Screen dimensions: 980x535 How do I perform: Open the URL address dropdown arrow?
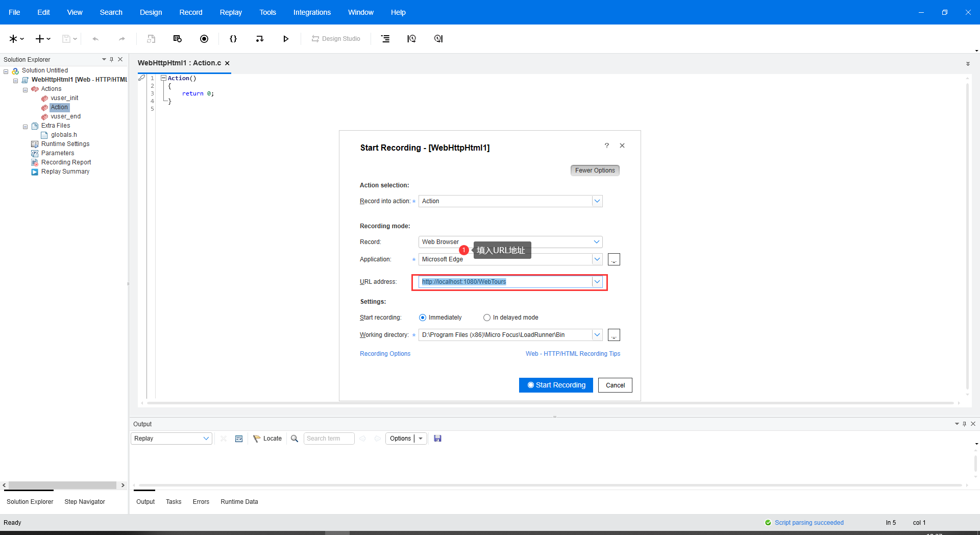(597, 282)
